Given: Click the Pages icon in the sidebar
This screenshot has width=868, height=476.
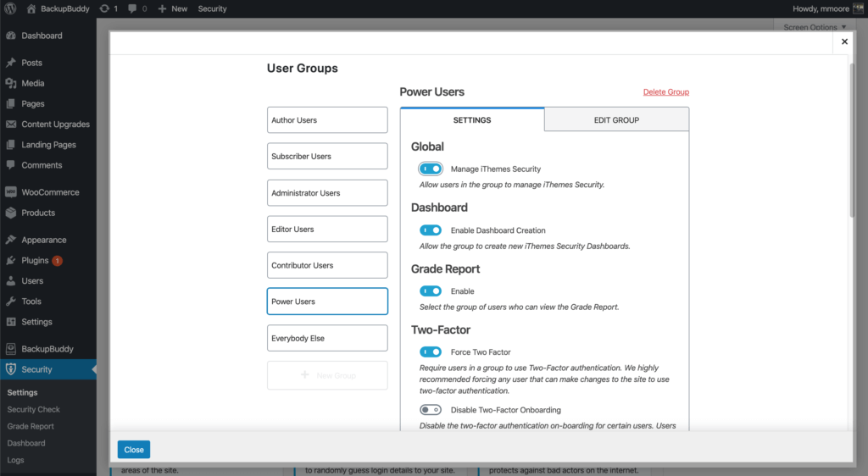Looking at the screenshot, I should [x=11, y=103].
